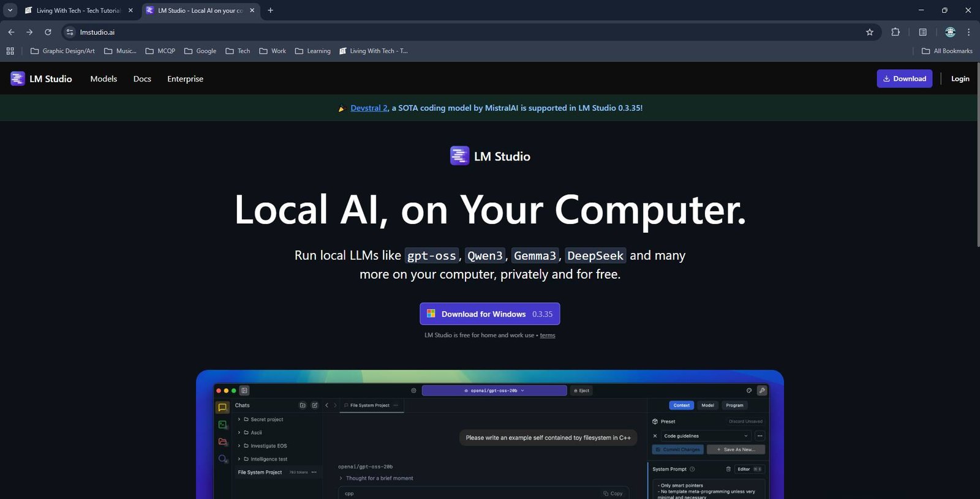Click the "Local AI, on Your Computer." headline
The width and height of the screenshot is (980, 499).
[x=490, y=209]
